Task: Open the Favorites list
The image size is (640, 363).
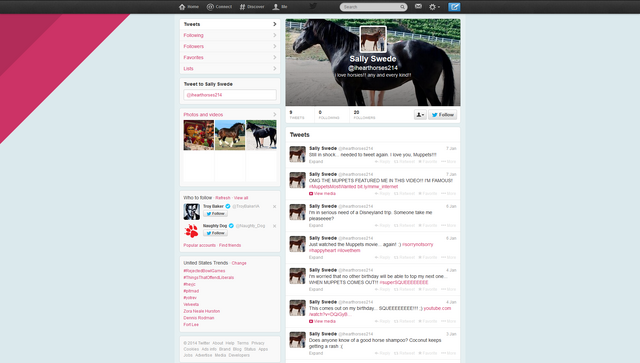Action: coord(230,57)
